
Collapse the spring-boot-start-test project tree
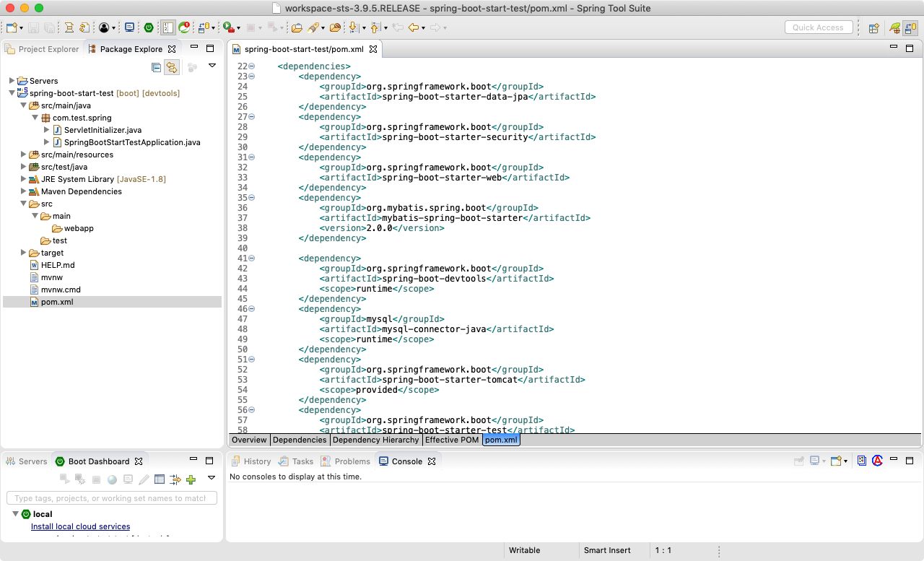[x=12, y=93]
